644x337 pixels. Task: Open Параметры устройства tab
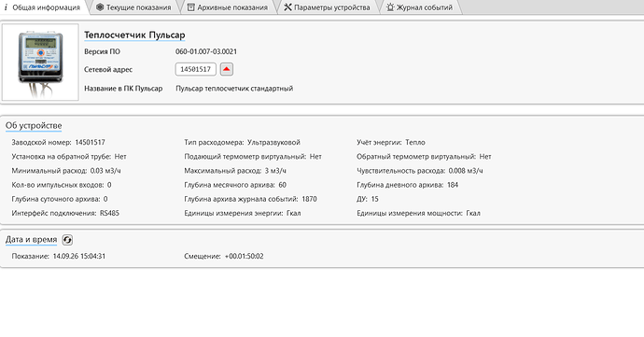click(x=328, y=7)
